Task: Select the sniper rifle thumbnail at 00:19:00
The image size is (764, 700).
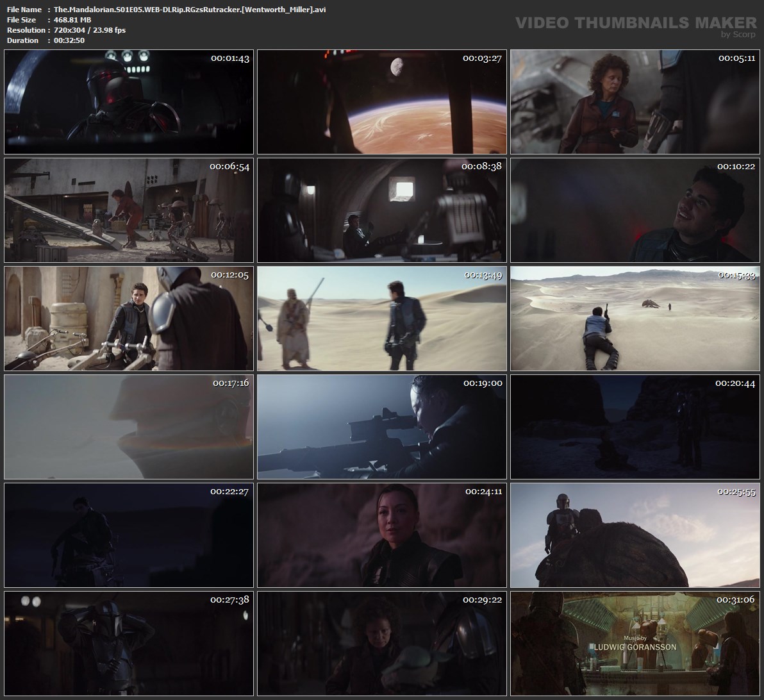Action: click(x=382, y=426)
